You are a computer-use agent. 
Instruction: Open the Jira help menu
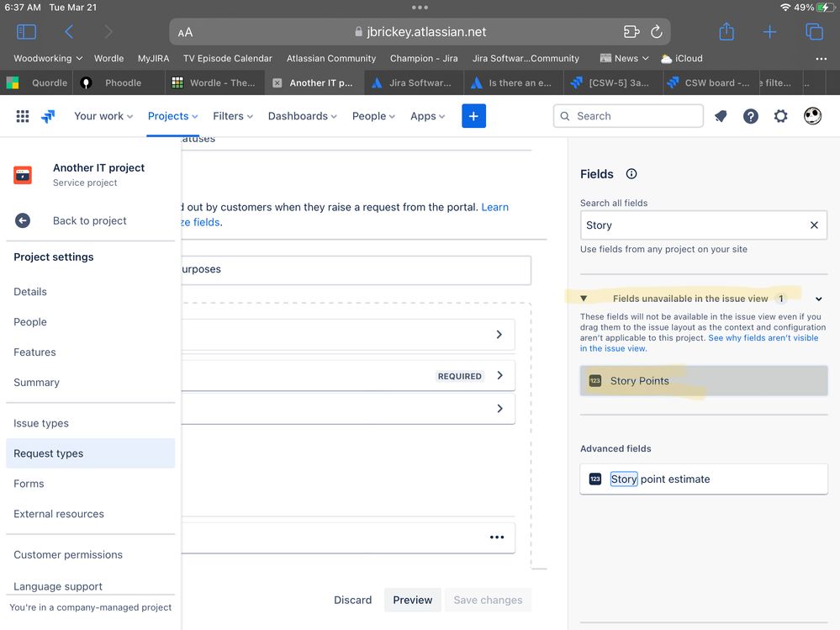tap(751, 116)
